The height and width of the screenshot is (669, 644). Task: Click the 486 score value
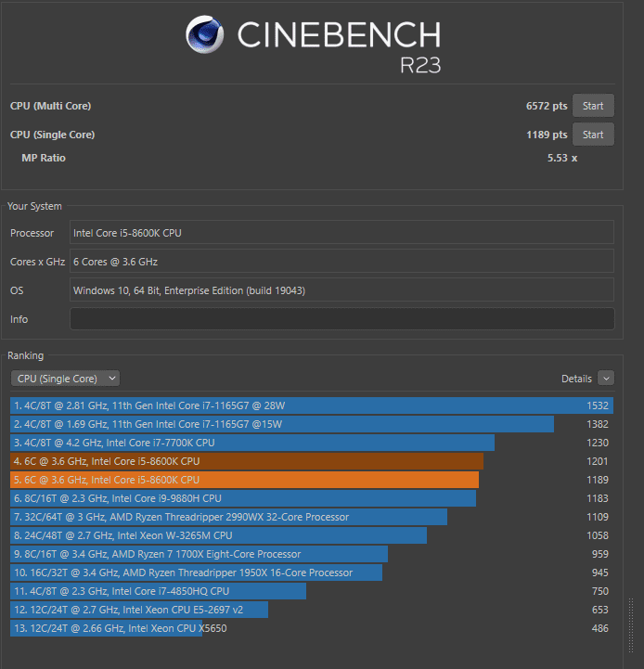pyautogui.click(x=600, y=628)
